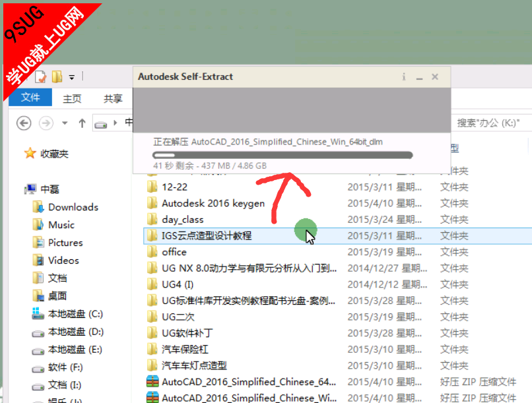This screenshot has height=403, width=532.
Task: Select the UG NX 8.0动力学 folder
Action: (249, 268)
